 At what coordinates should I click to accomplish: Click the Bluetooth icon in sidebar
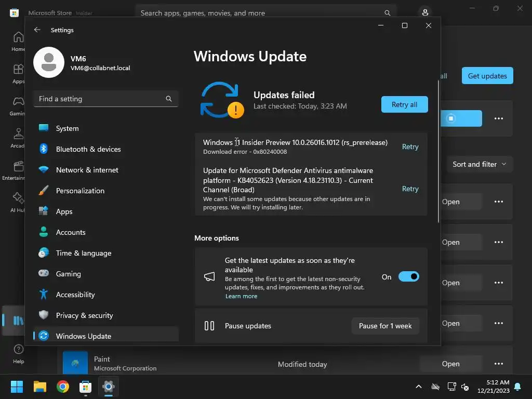[44, 149]
